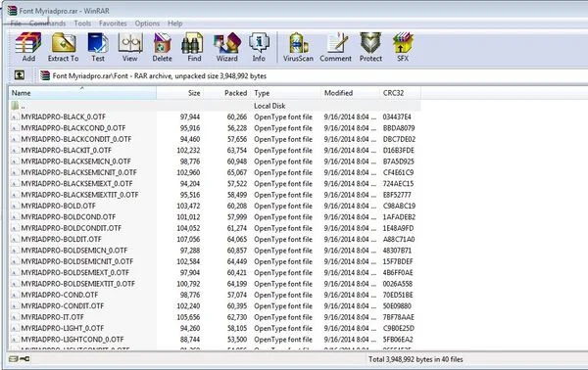Open the Commands menu

[48, 23]
